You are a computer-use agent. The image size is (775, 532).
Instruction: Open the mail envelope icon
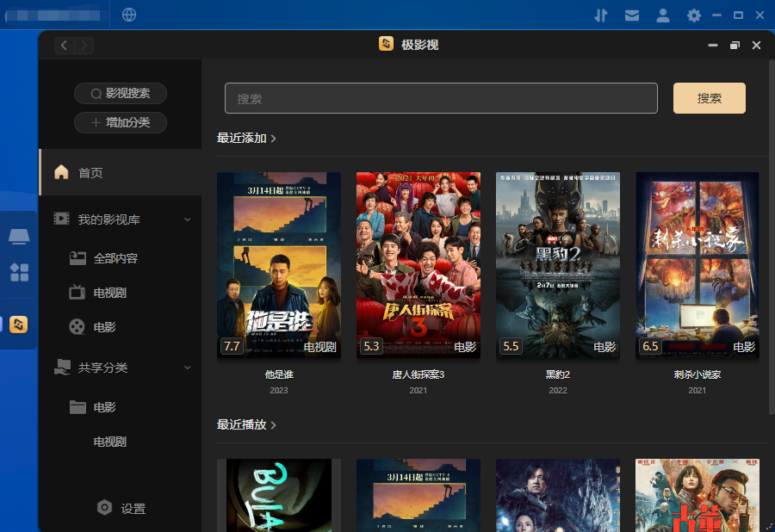632,15
